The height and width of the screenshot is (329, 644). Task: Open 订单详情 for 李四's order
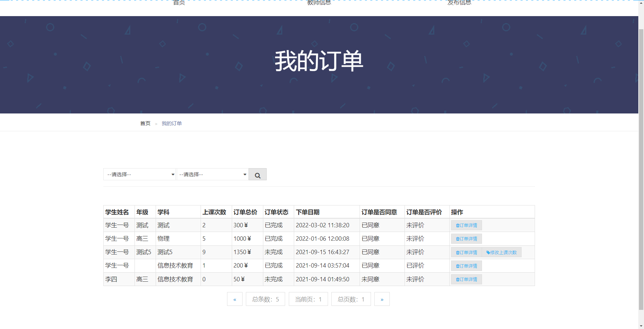pos(466,279)
